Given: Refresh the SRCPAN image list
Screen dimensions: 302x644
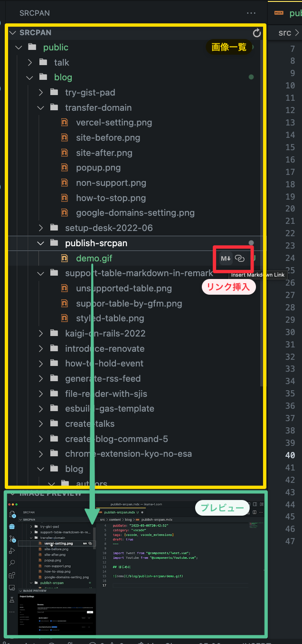Looking at the screenshot, I should [x=257, y=33].
